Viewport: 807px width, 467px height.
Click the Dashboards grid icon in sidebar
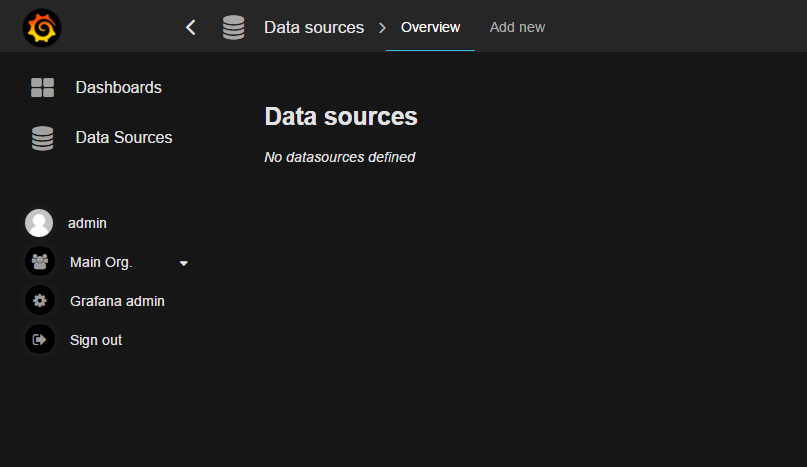click(42, 88)
